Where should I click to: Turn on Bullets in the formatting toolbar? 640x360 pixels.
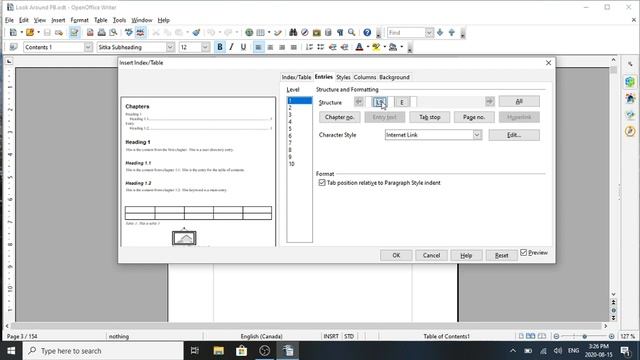[321, 47]
